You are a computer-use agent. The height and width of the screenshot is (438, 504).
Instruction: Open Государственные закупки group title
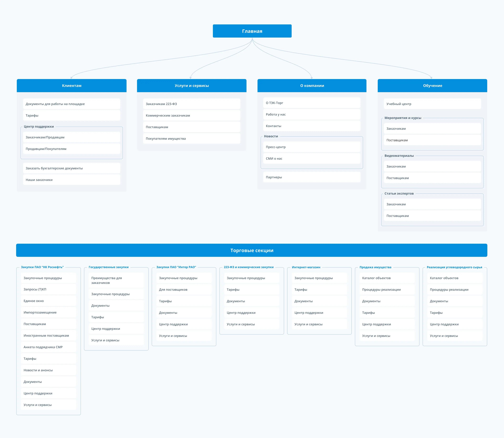click(x=108, y=267)
